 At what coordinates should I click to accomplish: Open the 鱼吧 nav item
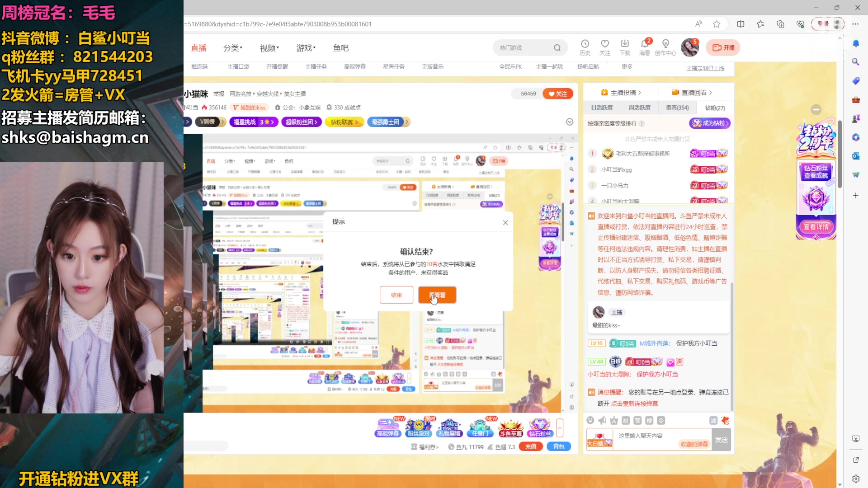pos(341,48)
